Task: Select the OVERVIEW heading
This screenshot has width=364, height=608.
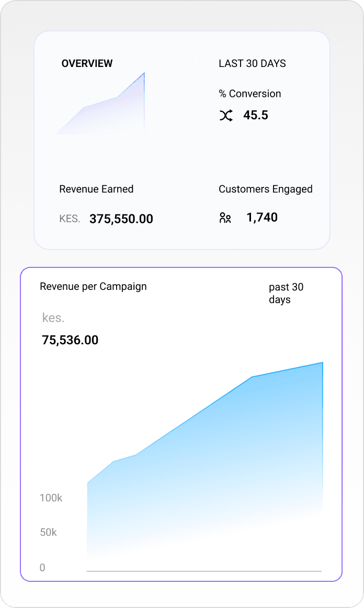Action: pos(87,63)
